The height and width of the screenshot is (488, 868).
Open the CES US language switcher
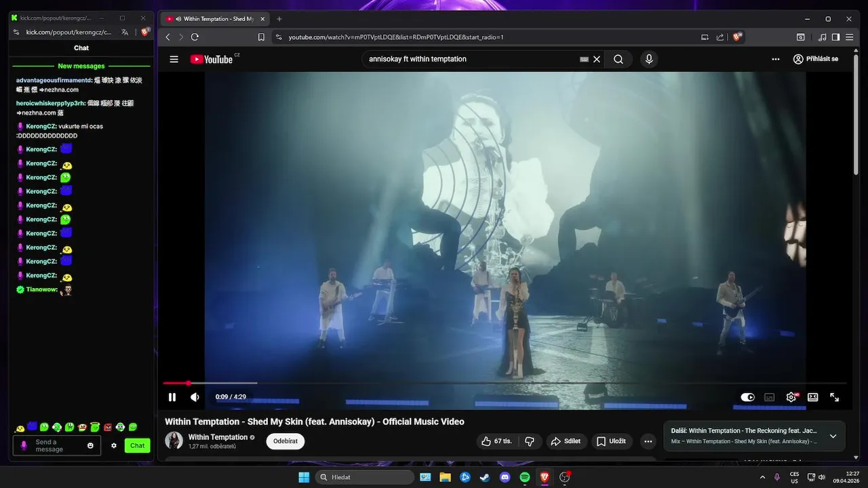tap(794, 477)
